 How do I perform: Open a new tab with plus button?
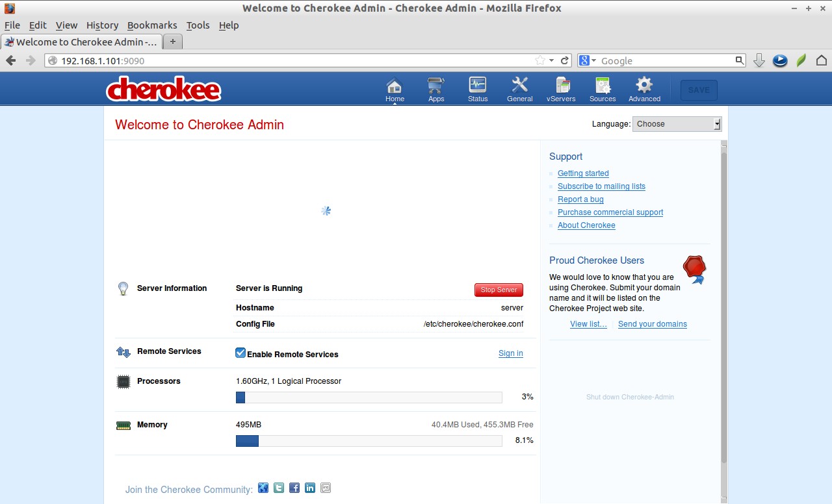coord(172,42)
